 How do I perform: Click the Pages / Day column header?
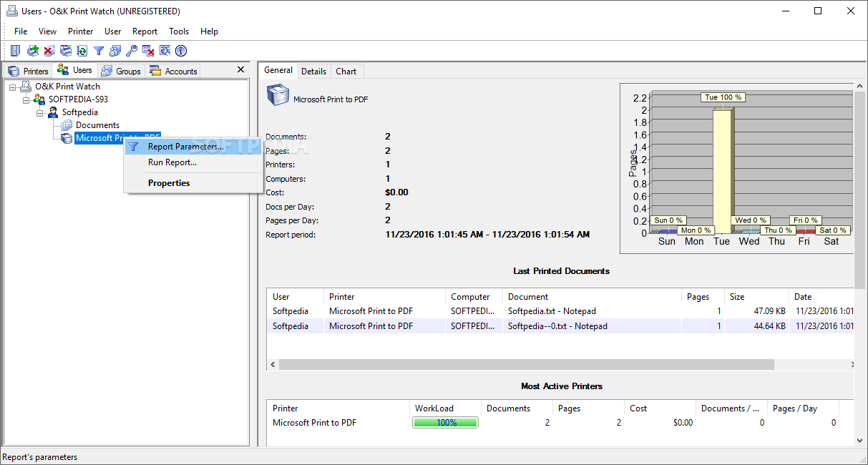click(803, 408)
